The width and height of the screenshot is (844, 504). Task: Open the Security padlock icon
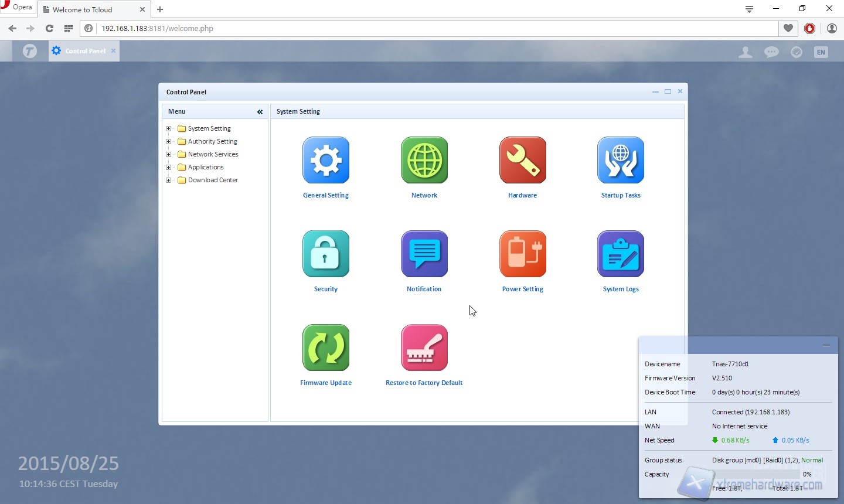(326, 254)
